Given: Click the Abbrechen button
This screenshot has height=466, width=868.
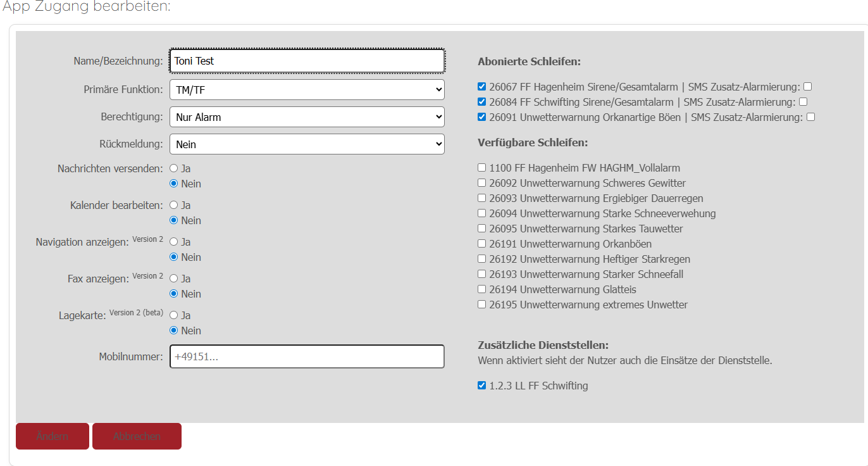Looking at the screenshot, I should 137,436.
